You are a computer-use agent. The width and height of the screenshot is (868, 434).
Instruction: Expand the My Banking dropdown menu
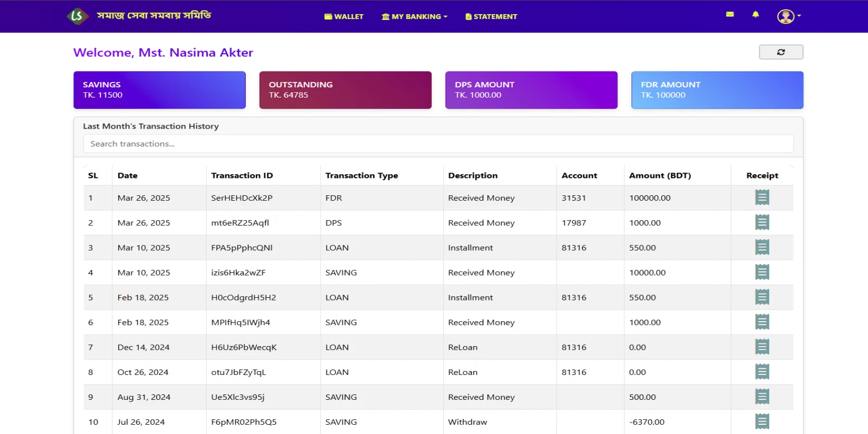[414, 17]
